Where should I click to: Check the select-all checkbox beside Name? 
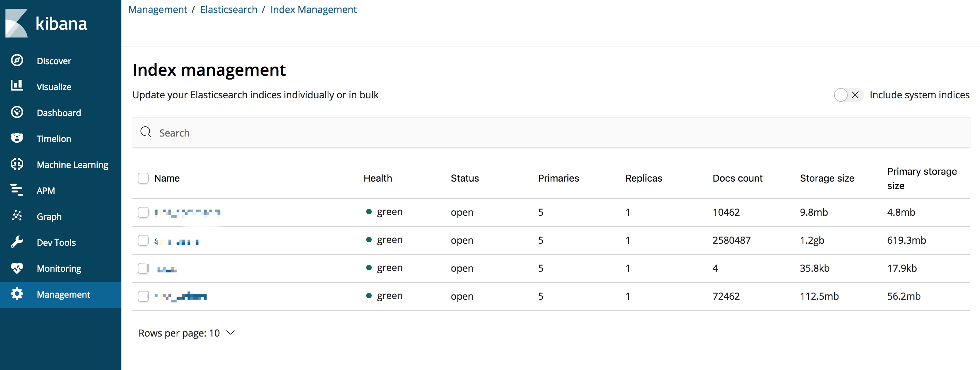(x=143, y=178)
